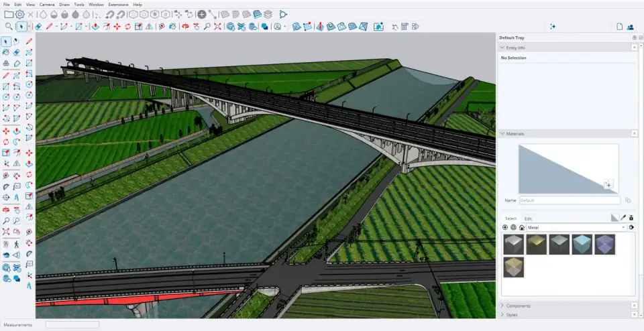Select the Look Around eye tool
Image resolution: width=644 pixels, height=331 pixels.
(x=6, y=255)
